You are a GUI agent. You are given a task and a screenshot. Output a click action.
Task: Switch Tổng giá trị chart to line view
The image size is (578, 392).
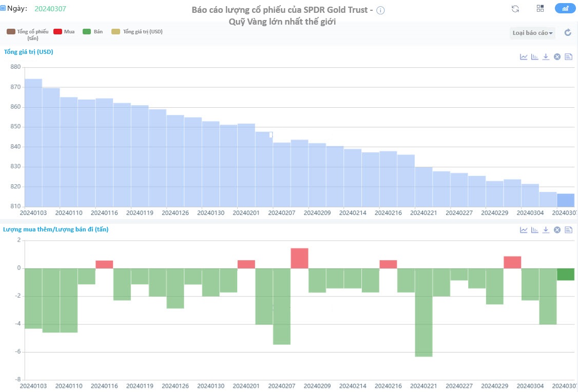pos(524,57)
